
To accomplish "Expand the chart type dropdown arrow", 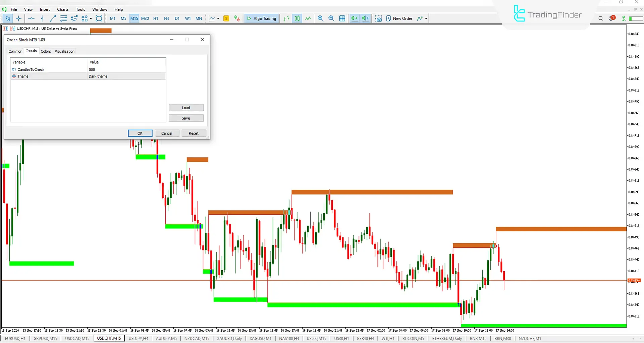I will [x=218, y=18].
